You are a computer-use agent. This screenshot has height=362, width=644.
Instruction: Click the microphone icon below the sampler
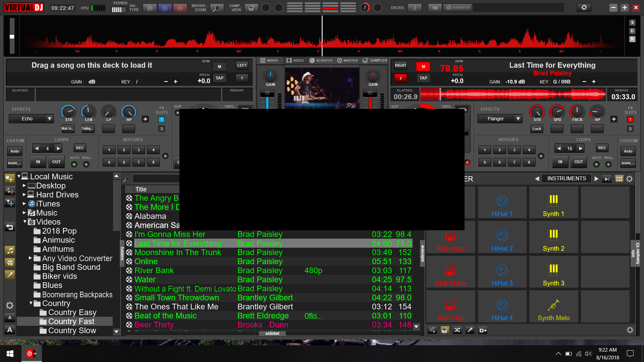470,330
